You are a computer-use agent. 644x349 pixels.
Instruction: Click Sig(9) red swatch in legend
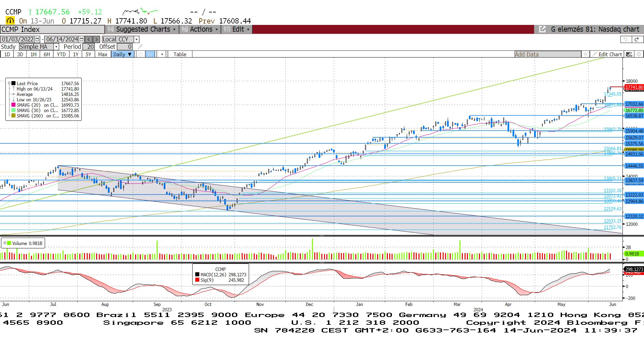pyautogui.click(x=197, y=280)
